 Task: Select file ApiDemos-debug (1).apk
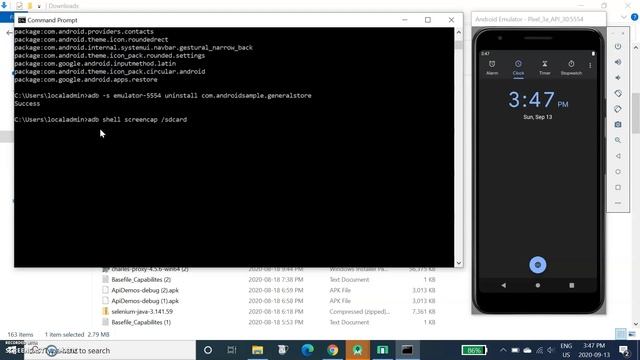point(145,301)
